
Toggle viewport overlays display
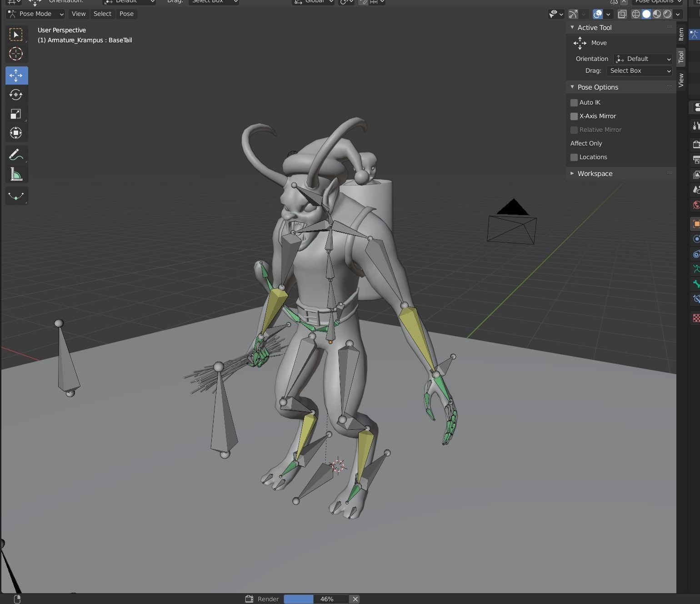tap(598, 14)
